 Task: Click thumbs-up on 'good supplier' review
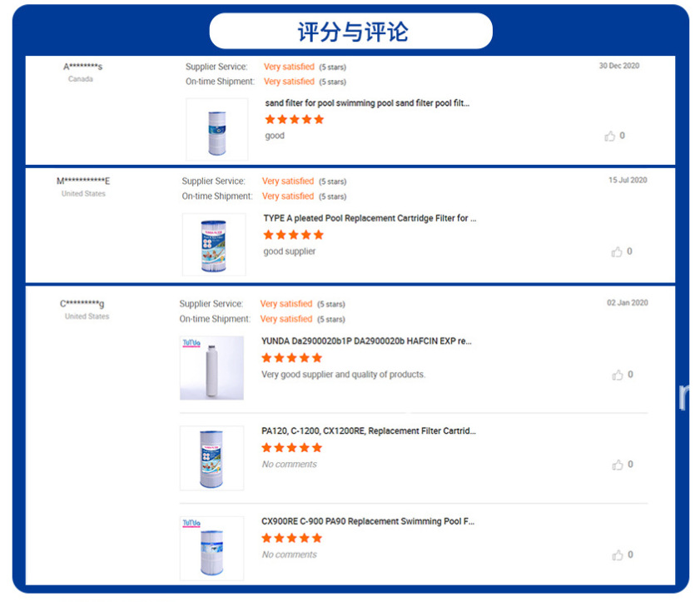pyautogui.click(x=617, y=251)
